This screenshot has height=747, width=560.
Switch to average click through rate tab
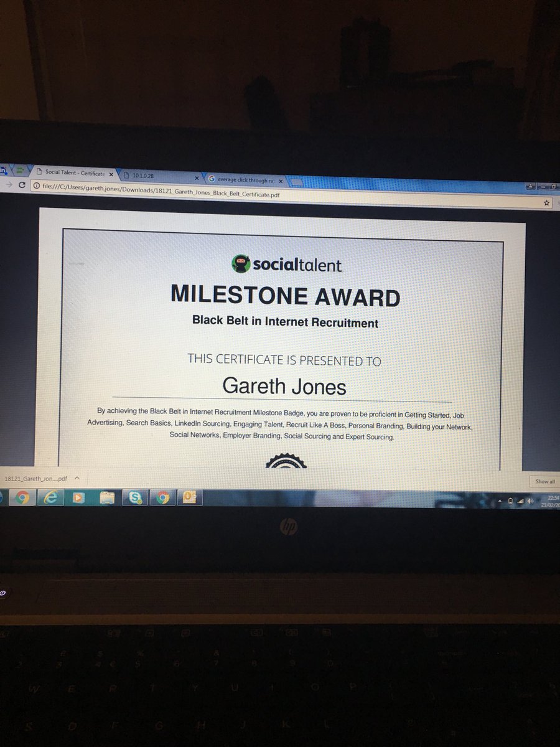click(x=245, y=180)
